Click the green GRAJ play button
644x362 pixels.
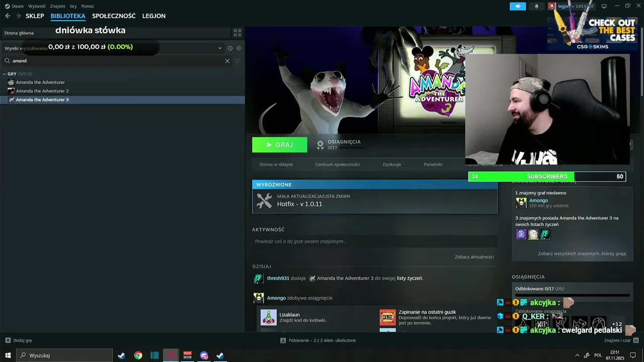click(280, 145)
